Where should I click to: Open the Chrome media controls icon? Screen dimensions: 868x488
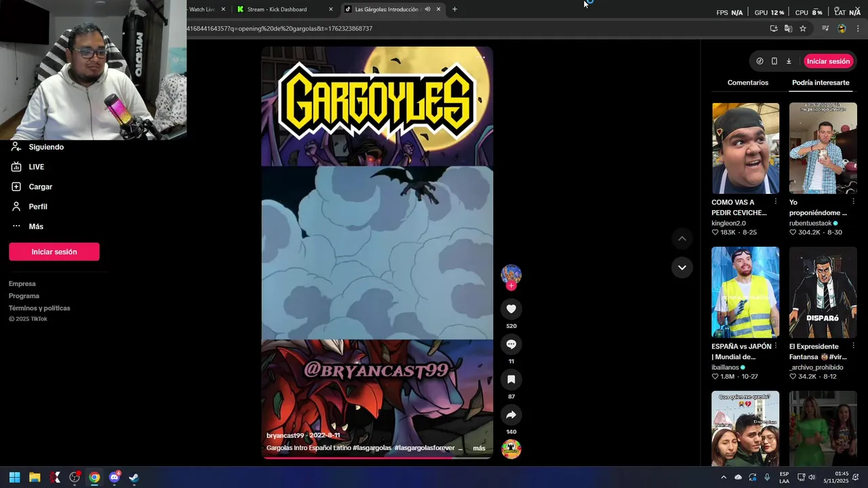coord(825,28)
